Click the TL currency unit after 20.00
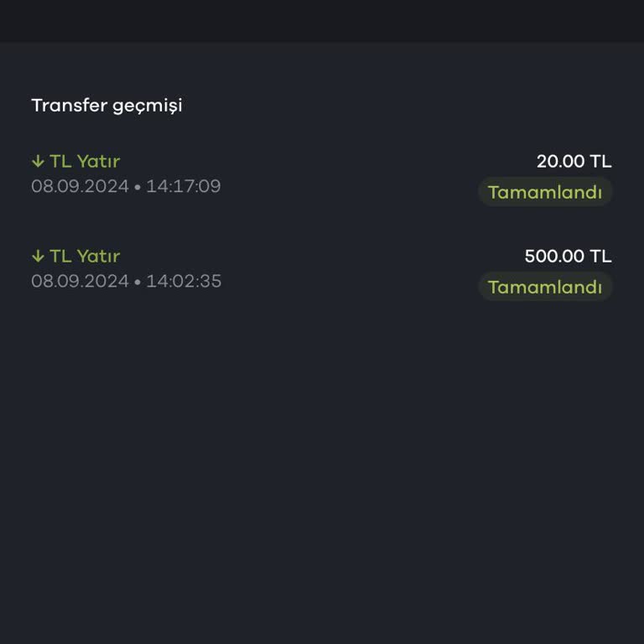 click(600, 162)
